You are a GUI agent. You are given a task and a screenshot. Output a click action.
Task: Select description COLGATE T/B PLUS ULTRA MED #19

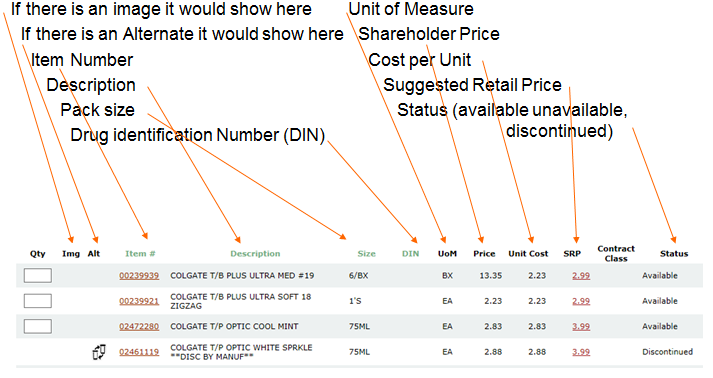click(242, 276)
